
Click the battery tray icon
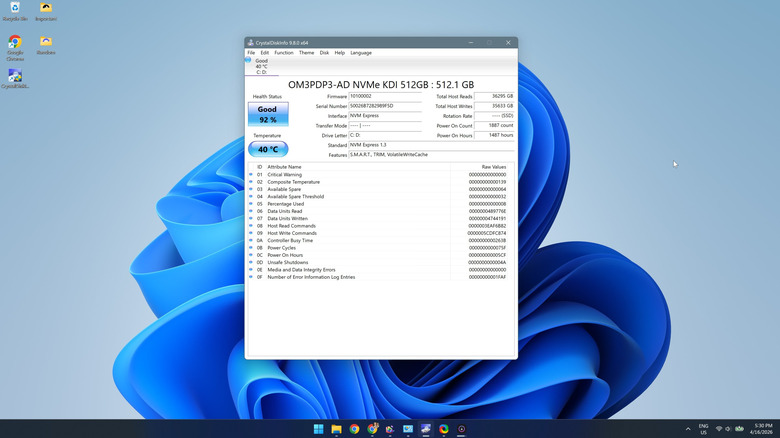pyautogui.click(x=740, y=429)
